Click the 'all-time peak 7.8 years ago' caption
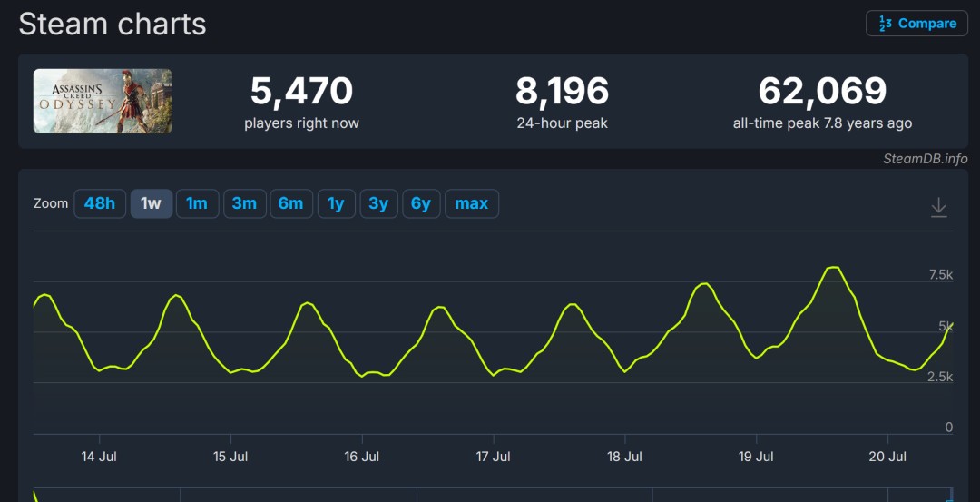 pos(822,123)
